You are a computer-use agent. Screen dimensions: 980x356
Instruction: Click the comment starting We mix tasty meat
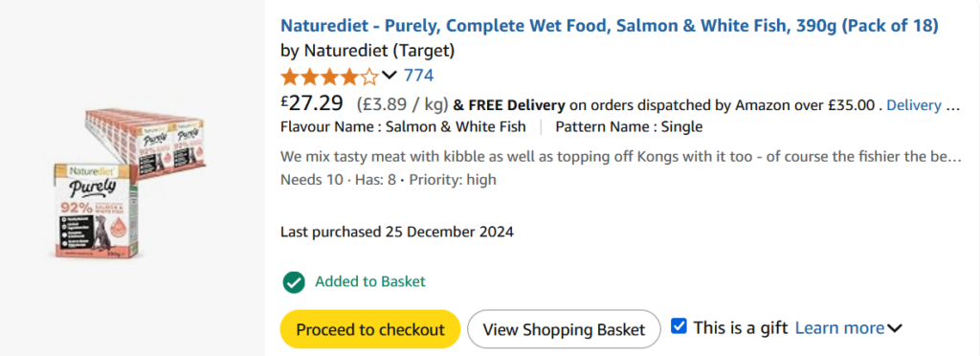(620, 156)
